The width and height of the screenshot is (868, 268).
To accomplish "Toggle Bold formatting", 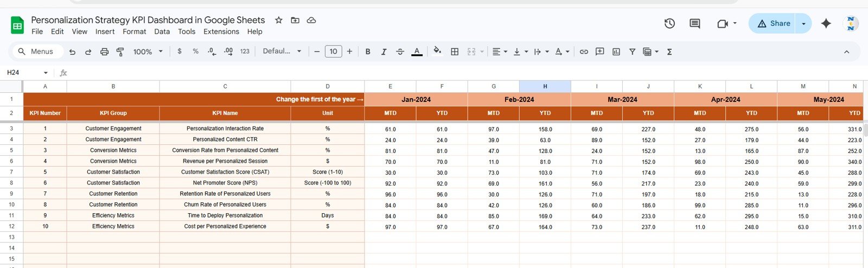I will point(368,52).
